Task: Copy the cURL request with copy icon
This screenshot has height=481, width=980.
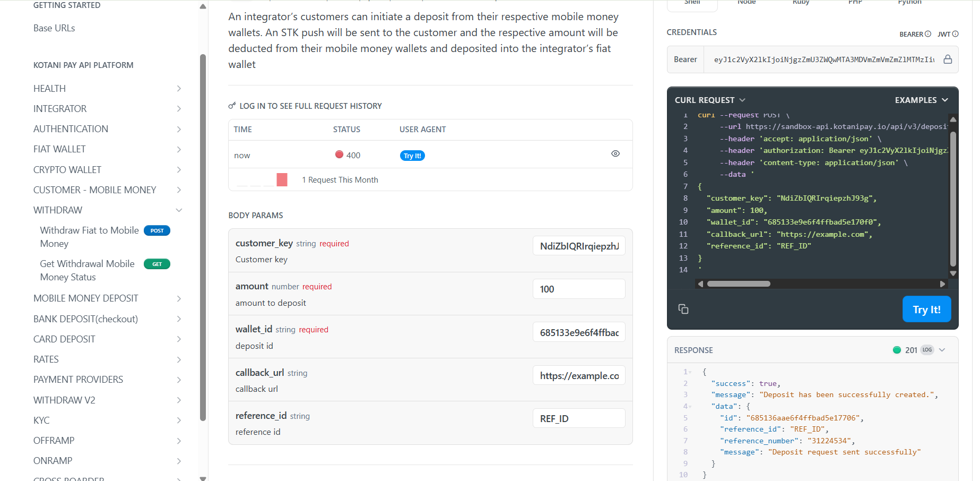Action: [x=683, y=309]
